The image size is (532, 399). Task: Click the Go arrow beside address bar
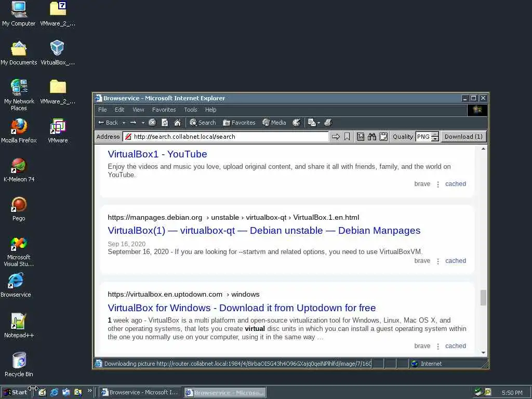[x=336, y=137]
